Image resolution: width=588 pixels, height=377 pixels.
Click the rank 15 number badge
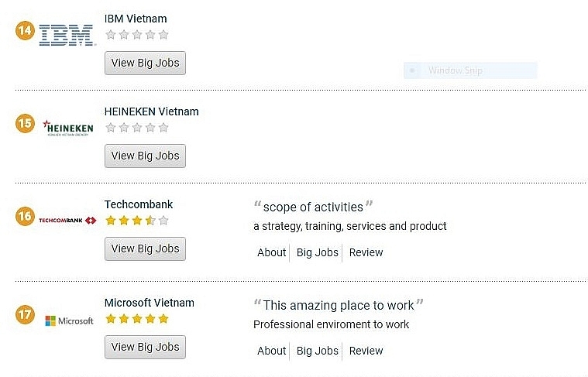pyautogui.click(x=25, y=123)
